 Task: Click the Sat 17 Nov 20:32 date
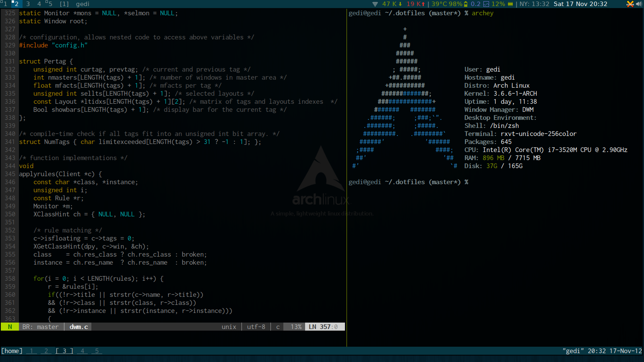tap(580, 4)
